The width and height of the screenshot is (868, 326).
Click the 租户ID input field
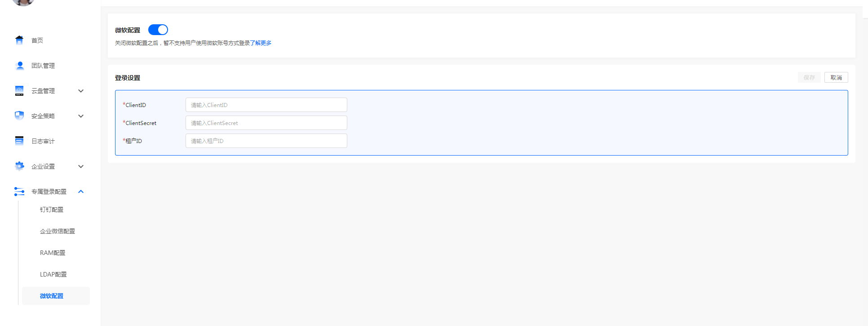point(266,140)
